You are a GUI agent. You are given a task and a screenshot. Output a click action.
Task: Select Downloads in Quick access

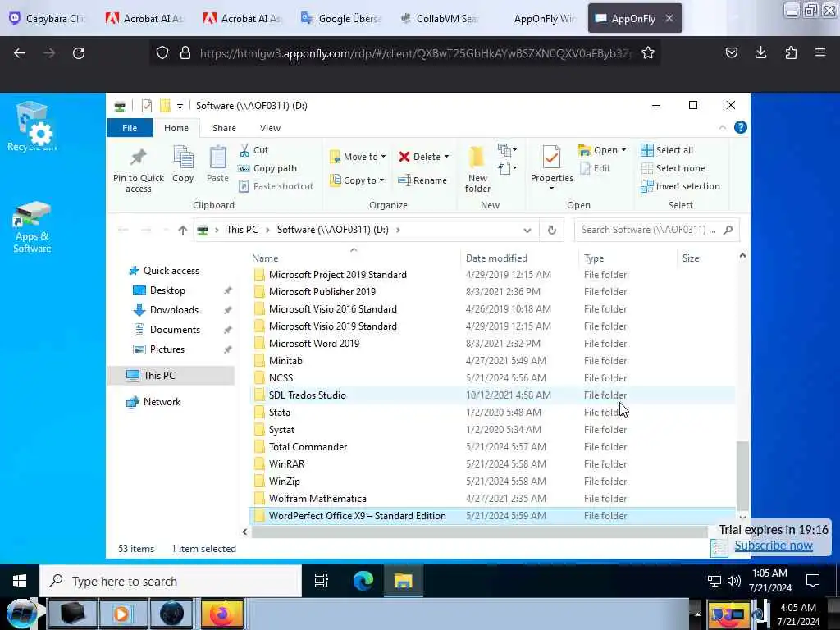174,310
